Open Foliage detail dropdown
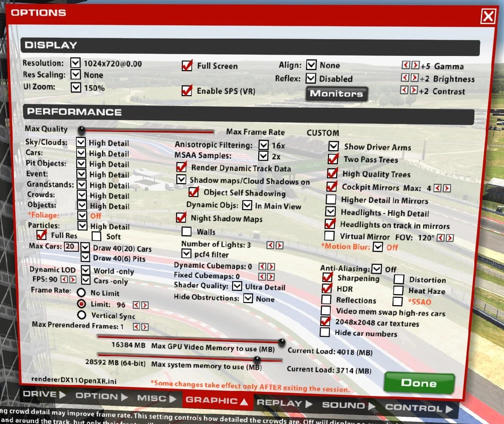The width and height of the screenshot is (504, 424). [82, 215]
